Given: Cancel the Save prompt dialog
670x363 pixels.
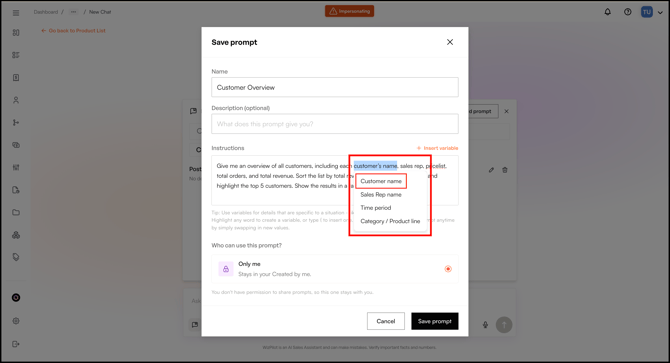Looking at the screenshot, I should (385, 321).
